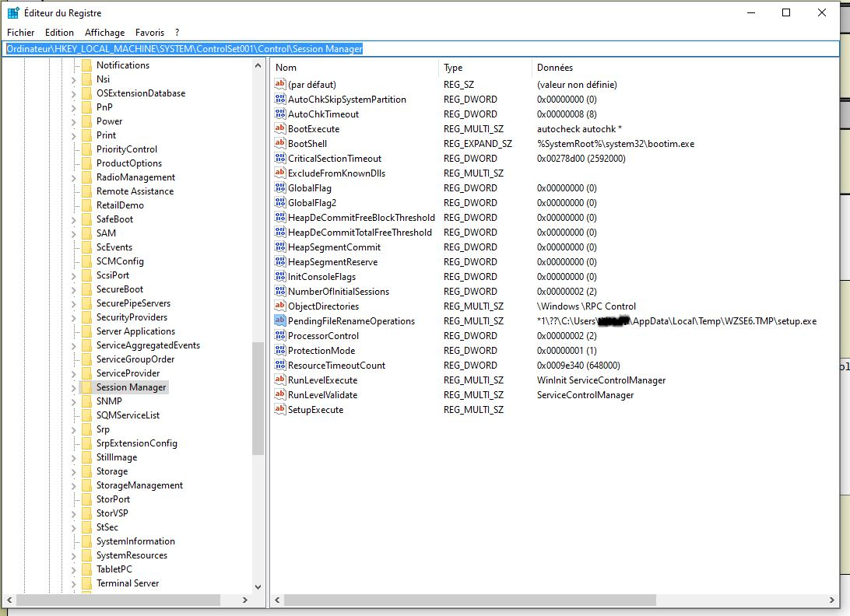Select the SystemInformation tree key
This screenshot has height=616, width=850.
pos(135,541)
